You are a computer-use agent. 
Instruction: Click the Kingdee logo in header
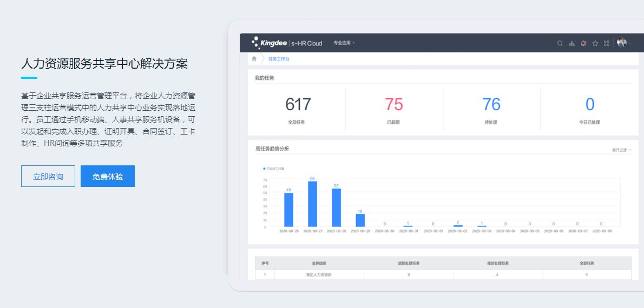click(x=287, y=43)
